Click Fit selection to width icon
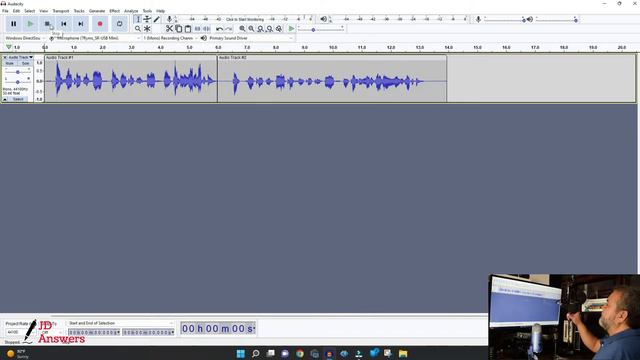This screenshot has width=640, height=360. pos(260,29)
